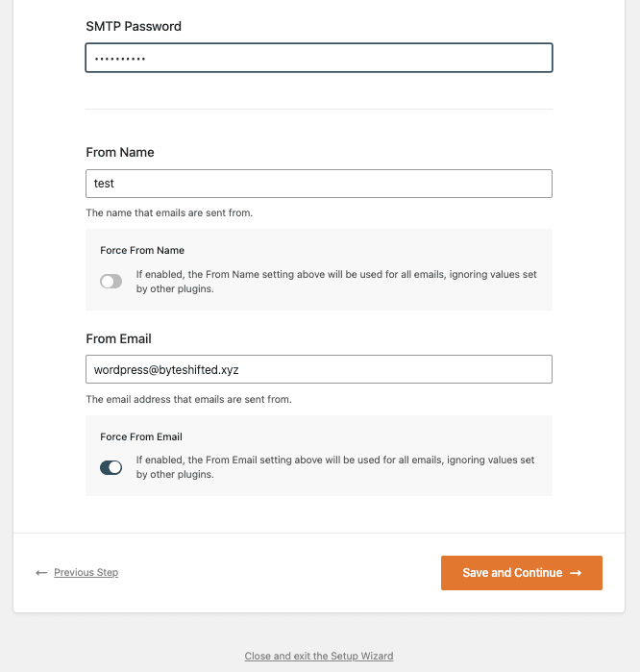Click 'The name that emails are sent from' hint
This screenshot has height=672, width=640.
169,213
